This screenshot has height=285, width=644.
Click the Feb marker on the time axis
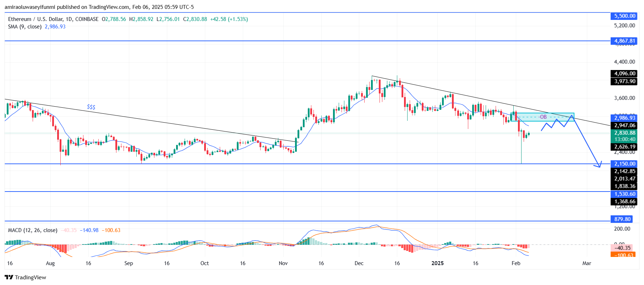pos(516,263)
